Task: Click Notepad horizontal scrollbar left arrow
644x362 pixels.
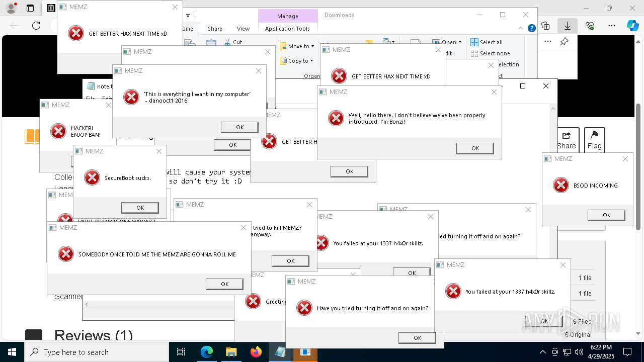Action: coord(87,304)
